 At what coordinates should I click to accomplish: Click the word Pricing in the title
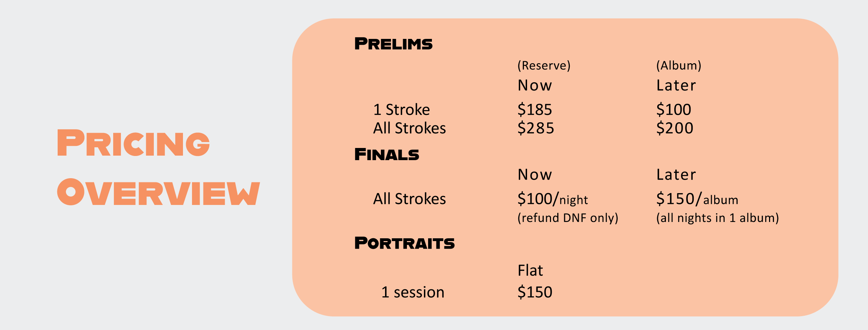[134, 143]
